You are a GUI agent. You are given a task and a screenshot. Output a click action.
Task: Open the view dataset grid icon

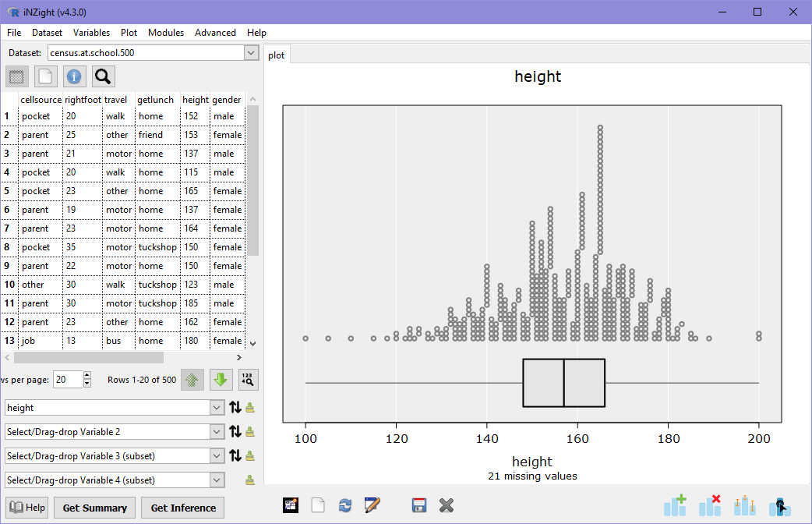coord(16,76)
